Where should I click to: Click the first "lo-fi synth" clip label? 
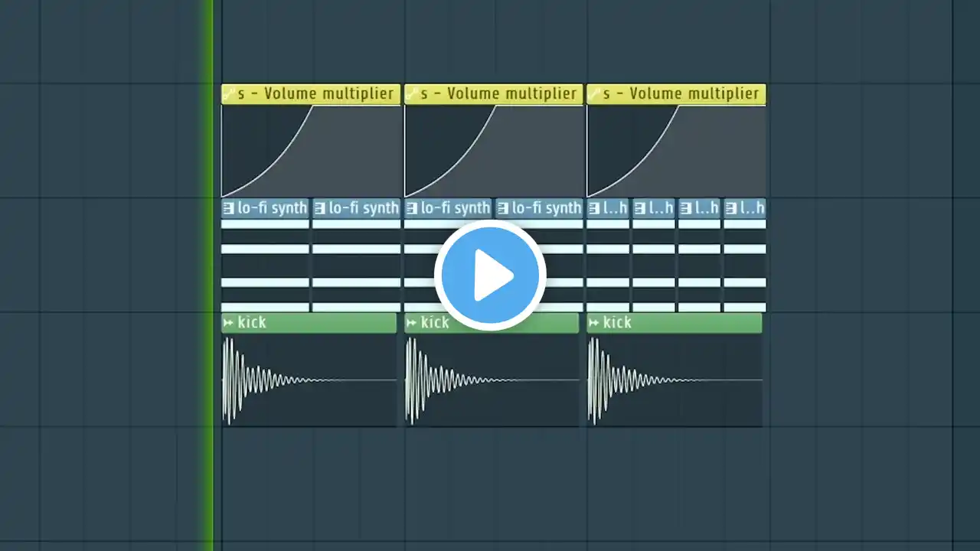[273, 208]
